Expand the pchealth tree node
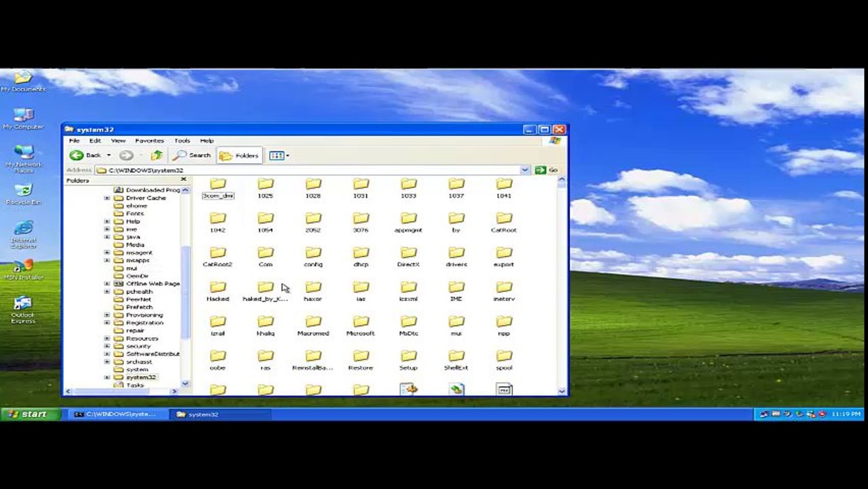Image resolution: width=868 pixels, height=489 pixels. click(107, 291)
